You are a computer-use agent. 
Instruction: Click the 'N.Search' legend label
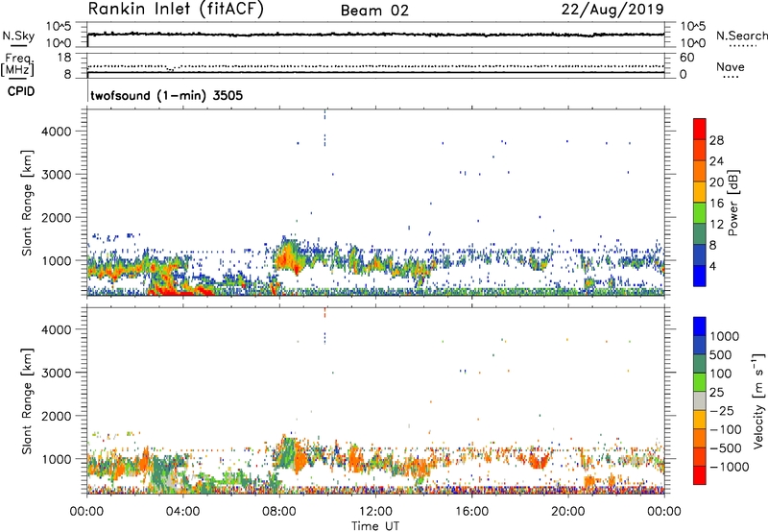pyautogui.click(x=741, y=36)
